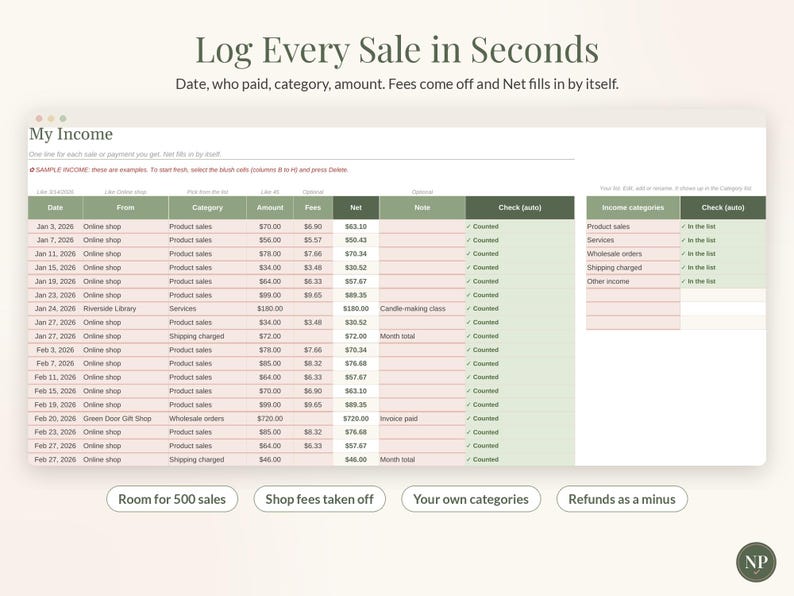Click the 'Jan 15, 2026' date cell
This screenshot has height=596, width=794.
[55, 267]
